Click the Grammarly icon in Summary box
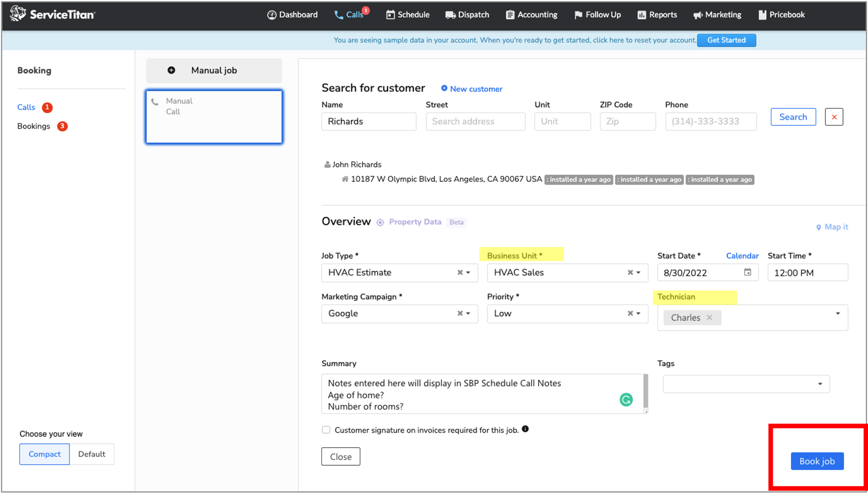868x493 pixels. click(626, 400)
